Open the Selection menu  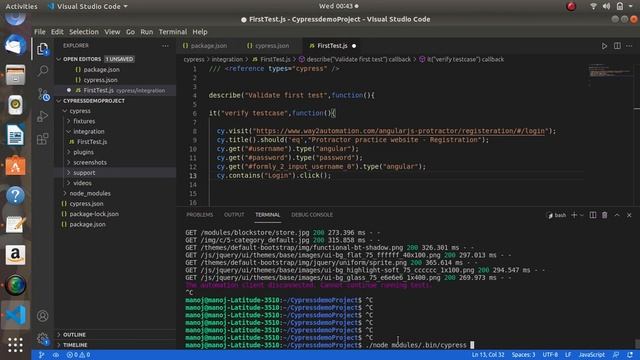pos(84,32)
